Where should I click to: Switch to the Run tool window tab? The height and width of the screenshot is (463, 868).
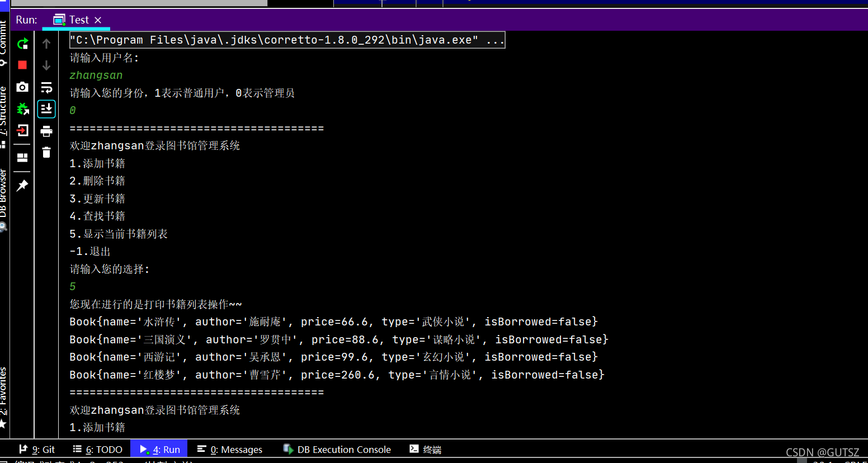(x=160, y=450)
